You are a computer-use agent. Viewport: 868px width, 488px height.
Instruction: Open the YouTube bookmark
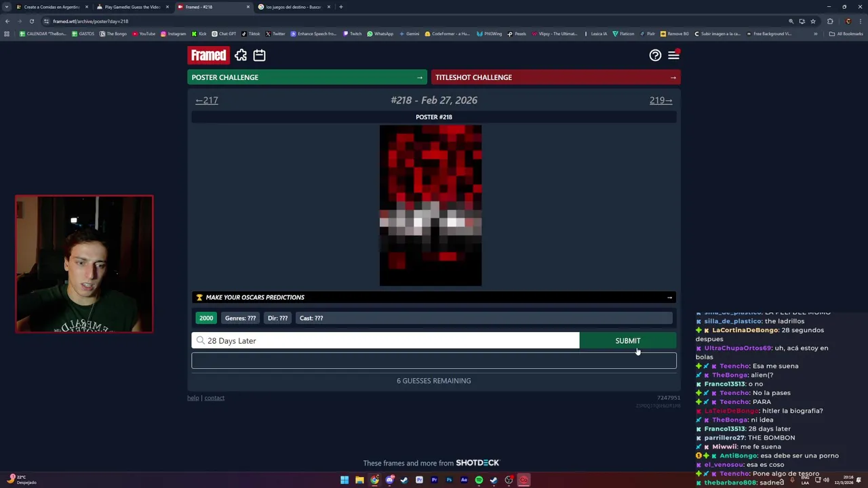pyautogui.click(x=144, y=34)
